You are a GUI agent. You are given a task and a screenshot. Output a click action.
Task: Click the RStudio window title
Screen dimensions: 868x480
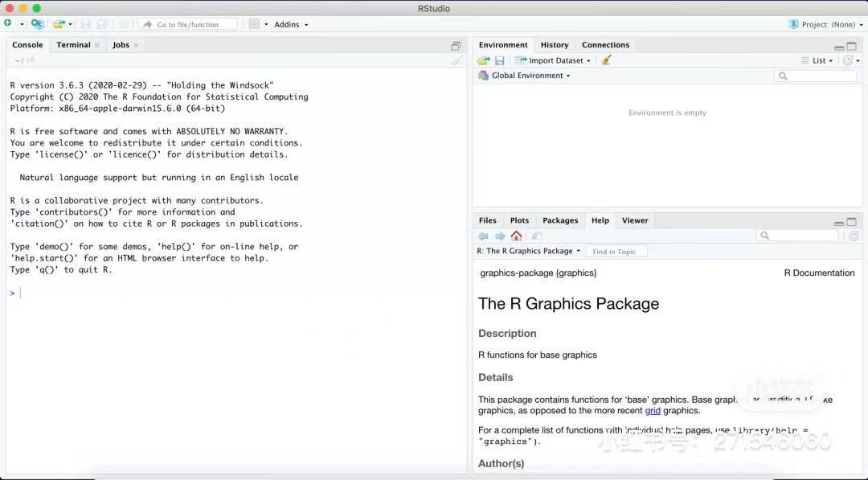pos(434,8)
